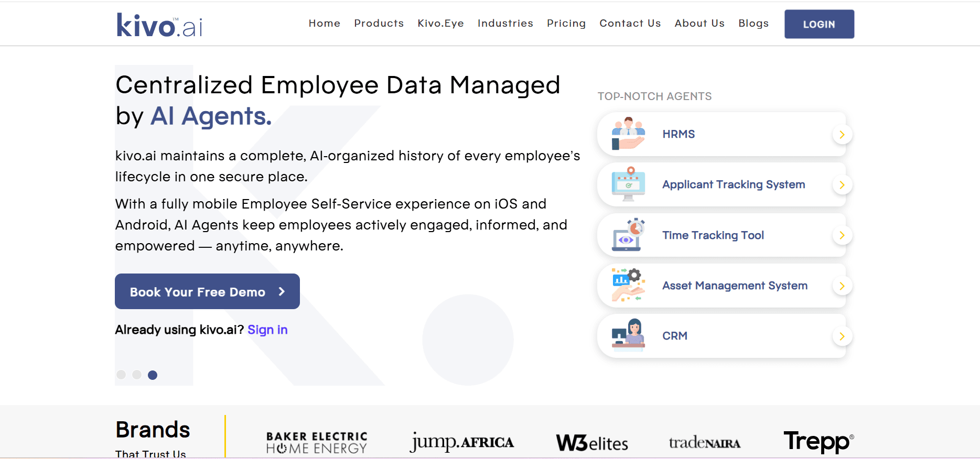The height and width of the screenshot is (459, 980).
Task: Select the second carousel slide dot
Action: point(137,375)
